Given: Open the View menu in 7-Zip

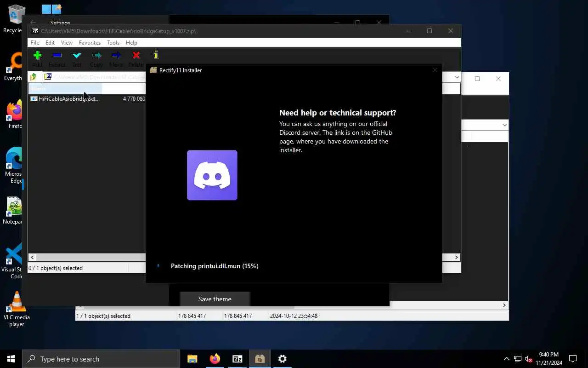Looking at the screenshot, I should click(67, 43).
